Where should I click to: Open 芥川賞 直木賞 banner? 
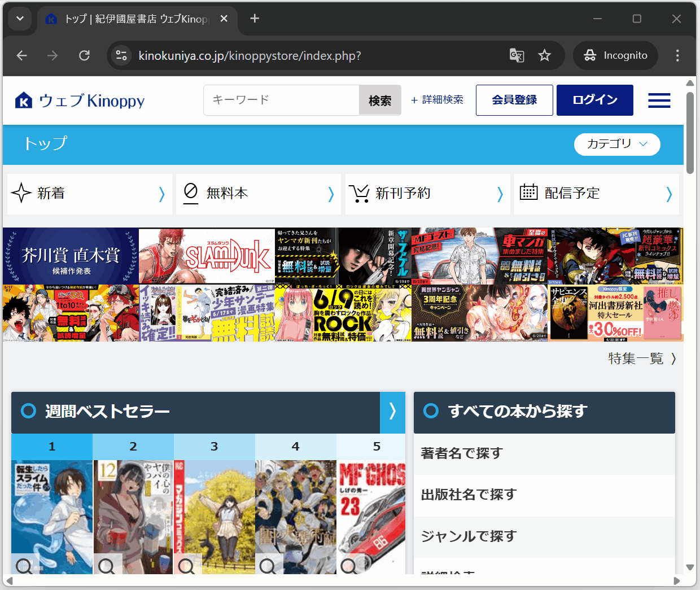click(x=71, y=256)
